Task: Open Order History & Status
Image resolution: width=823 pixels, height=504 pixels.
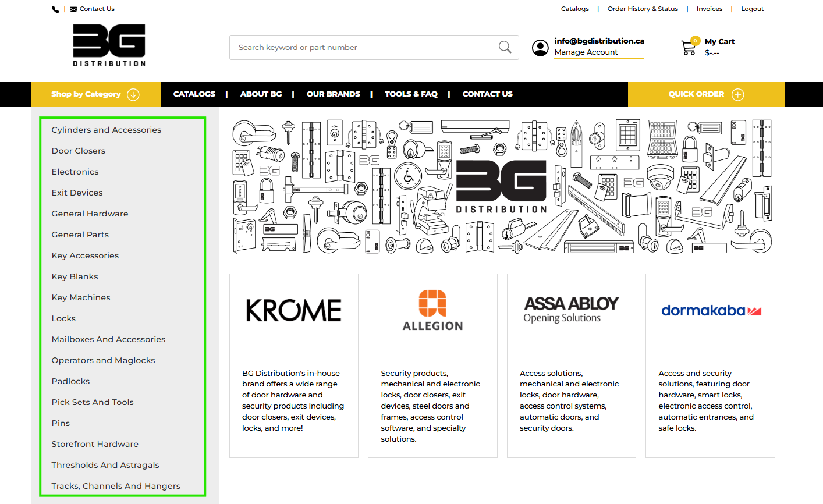Action: pyautogui.click(x=643, y=9)
